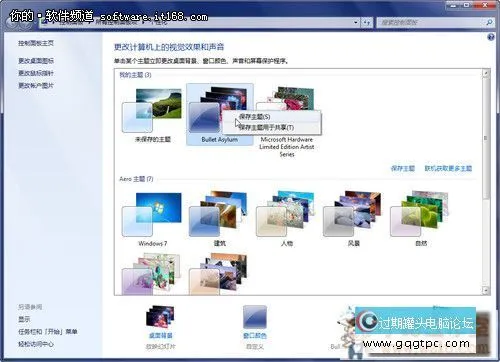500x362 pixels.
Task: Click the 我的主题 (3) group heading
Action: (135, 75)
